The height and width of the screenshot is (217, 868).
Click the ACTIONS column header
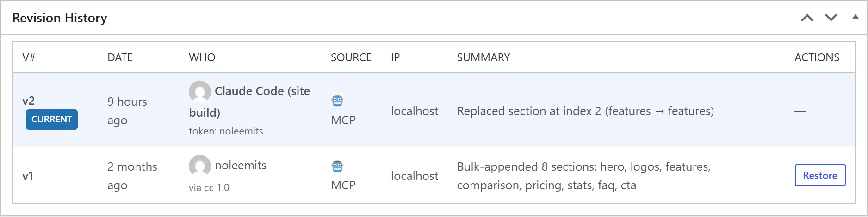pyautogui.click(x=817, y=57)
